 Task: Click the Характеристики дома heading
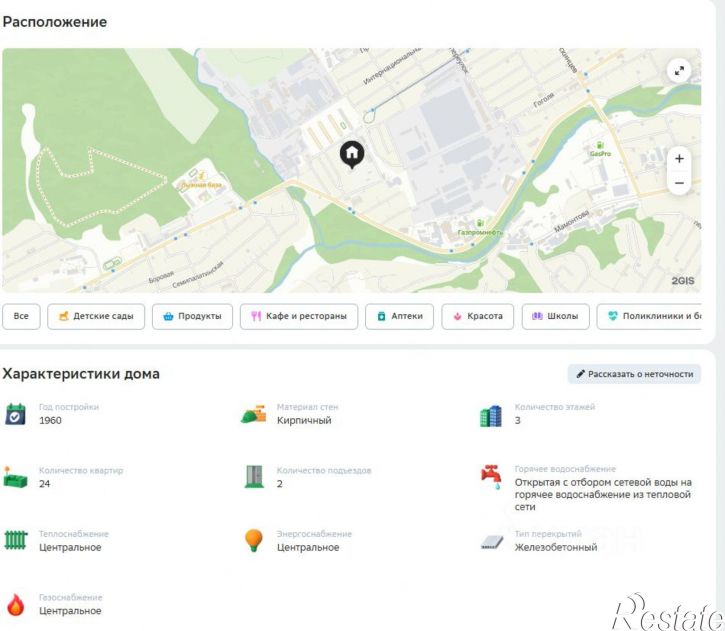pyautogui.click(x=81, y=374)
